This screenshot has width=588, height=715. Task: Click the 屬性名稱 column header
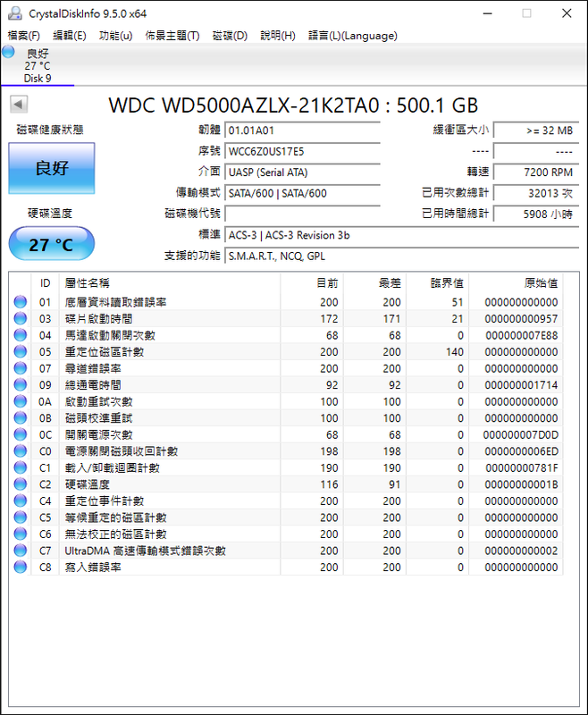[170, 283]
